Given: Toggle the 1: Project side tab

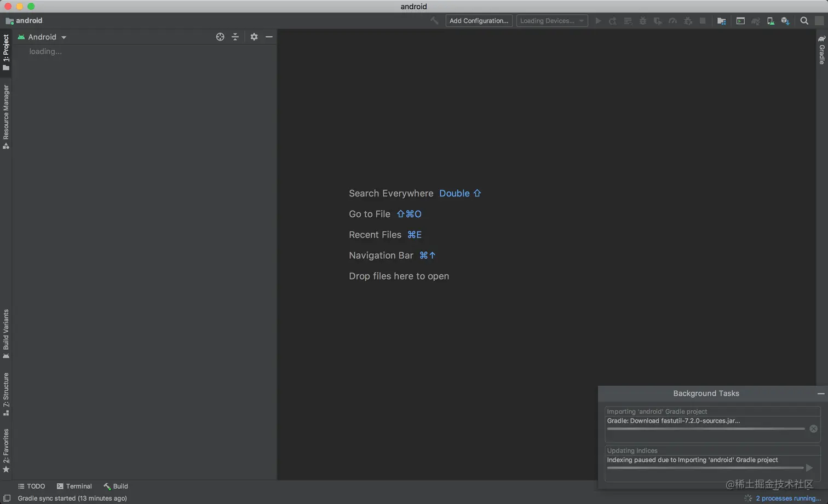Looking at the screenshot, I should tap(6, 53).
